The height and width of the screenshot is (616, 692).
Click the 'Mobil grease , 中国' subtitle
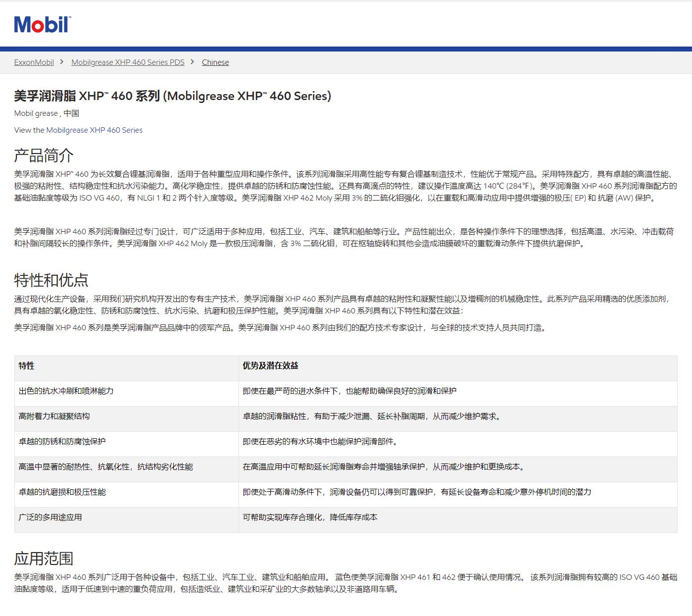click(x=47, y=113)
